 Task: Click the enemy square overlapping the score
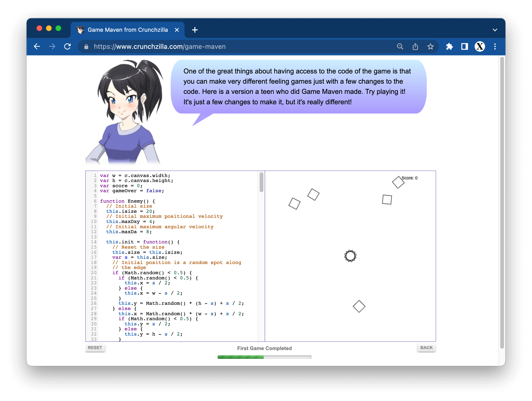(x=398, y=182)
